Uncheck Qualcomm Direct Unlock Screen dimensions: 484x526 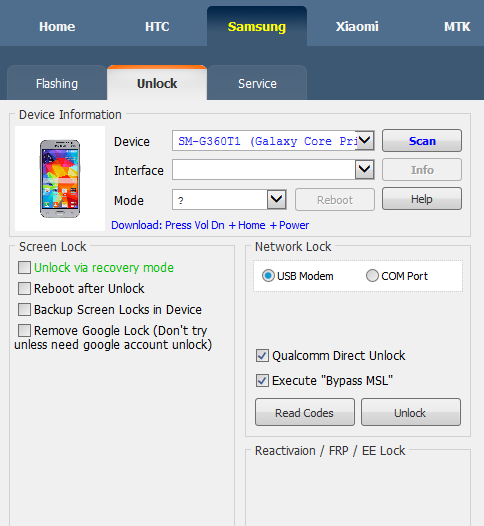click(262, 356)
